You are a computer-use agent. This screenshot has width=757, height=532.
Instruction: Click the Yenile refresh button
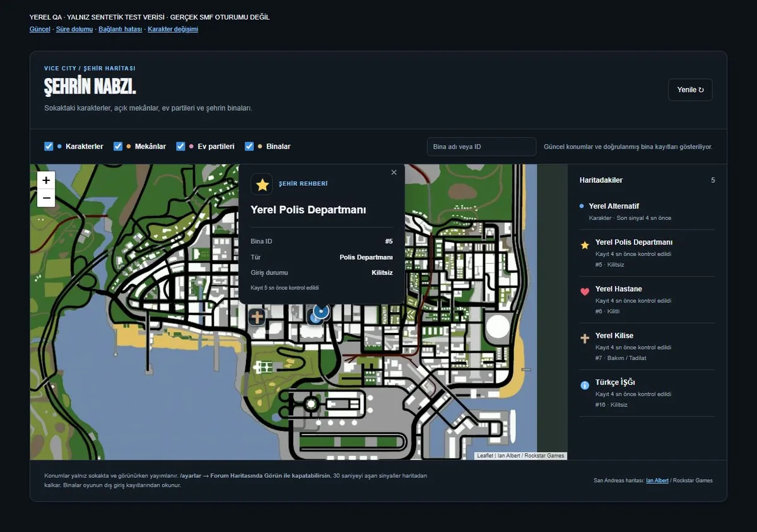[690, 90]
